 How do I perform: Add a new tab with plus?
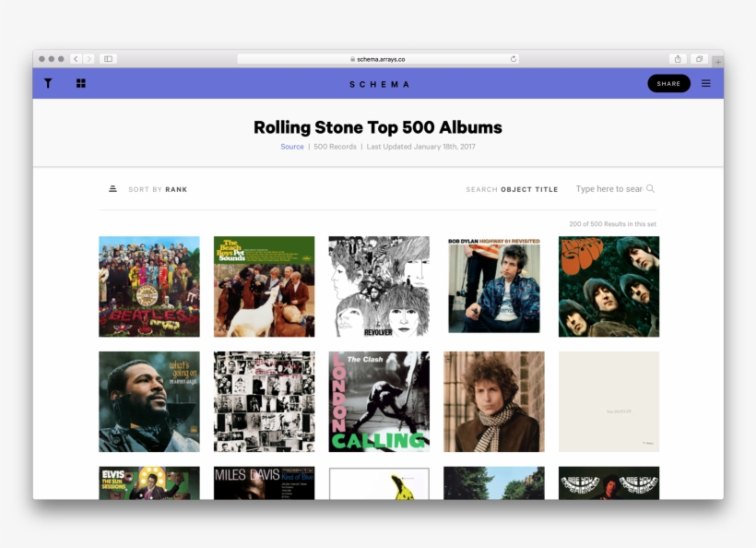tap(718, 62)
